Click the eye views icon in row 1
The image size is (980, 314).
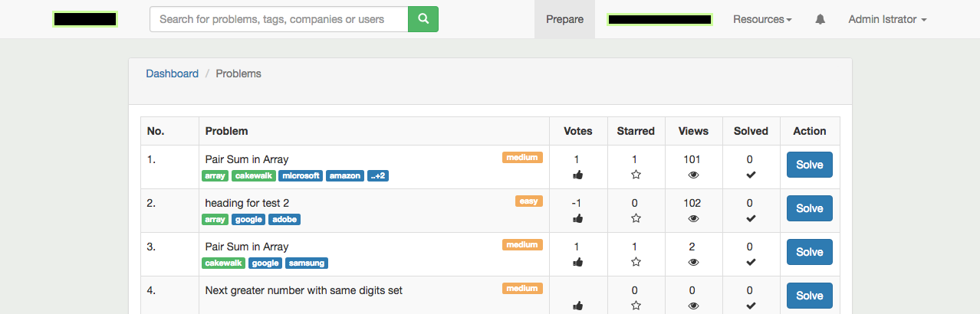[693, 175]
